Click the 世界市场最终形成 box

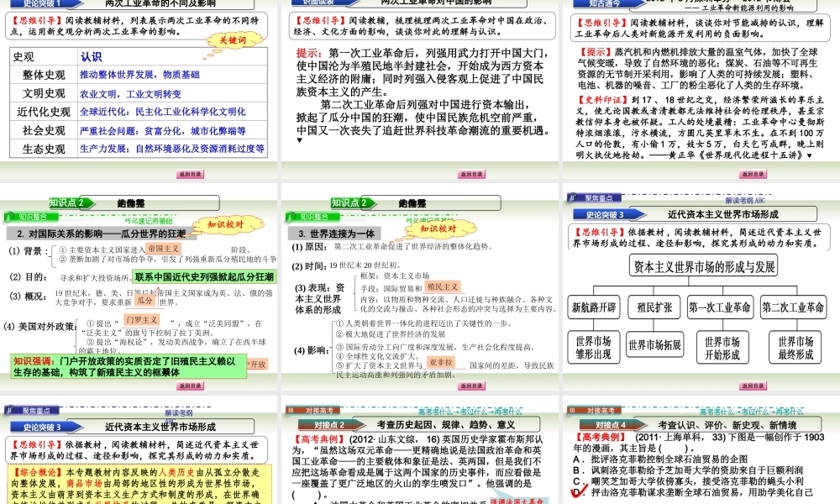(795, 348)
